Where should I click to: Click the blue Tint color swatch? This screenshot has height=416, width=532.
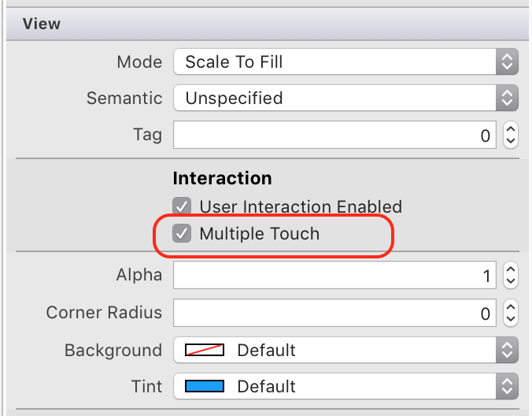click(x=205, y=387)
